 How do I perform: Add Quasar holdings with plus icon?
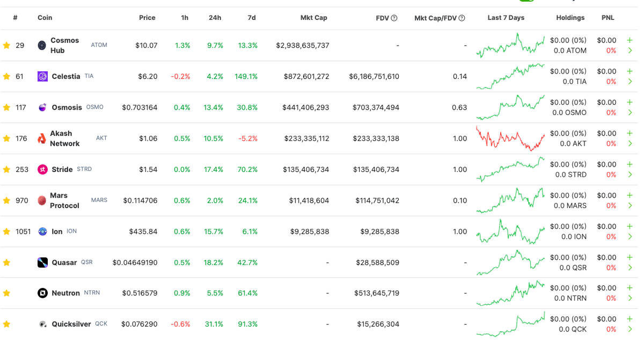[630, 257]
